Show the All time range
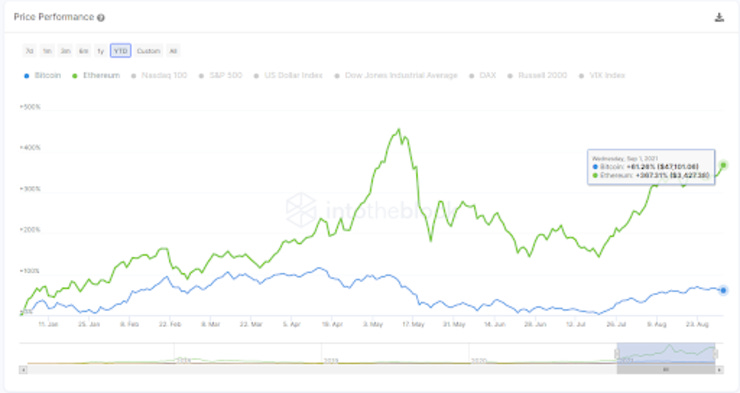 click(173, 50)
